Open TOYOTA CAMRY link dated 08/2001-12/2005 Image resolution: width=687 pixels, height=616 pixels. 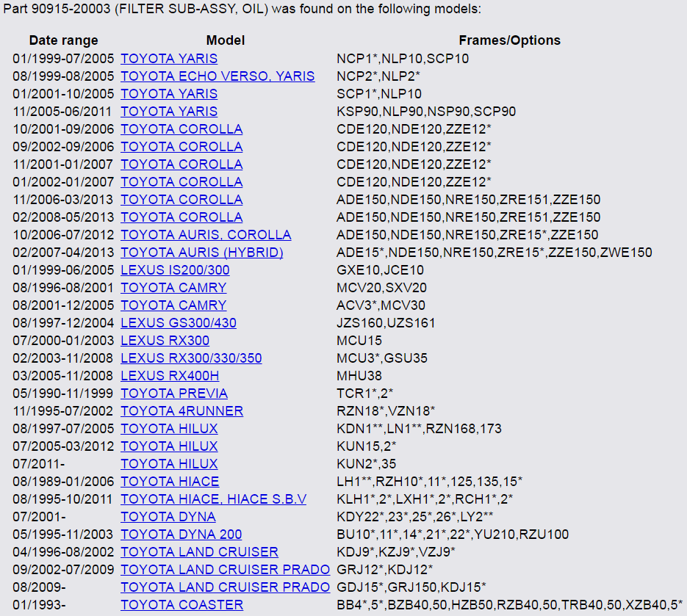coord(174,305)
